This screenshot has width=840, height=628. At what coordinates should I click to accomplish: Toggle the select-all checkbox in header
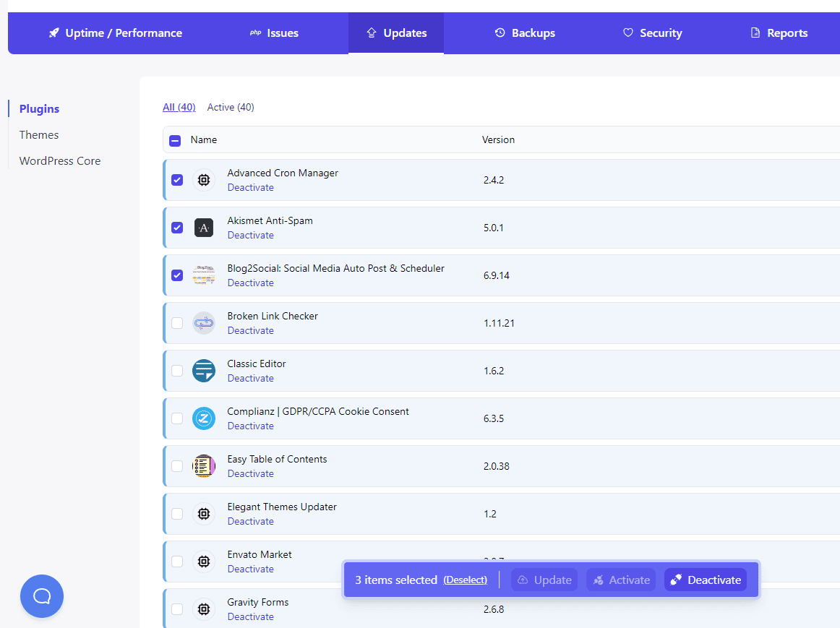click(x=175, y=140)
